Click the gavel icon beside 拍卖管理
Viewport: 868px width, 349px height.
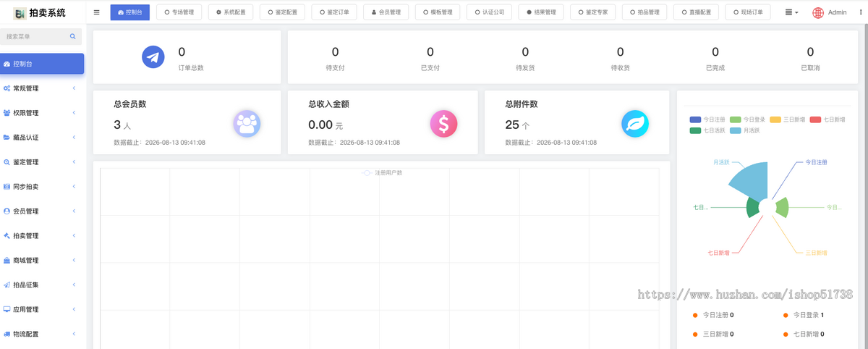(7, 236)
